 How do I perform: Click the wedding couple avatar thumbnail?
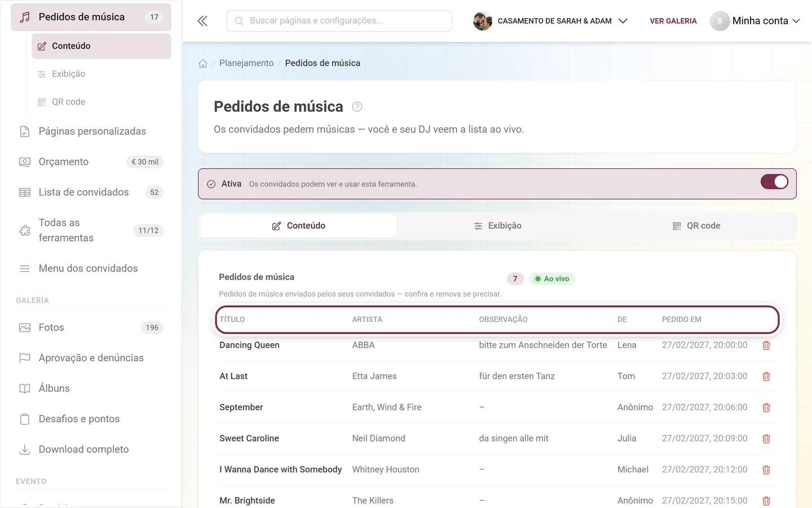pos(483,21)
